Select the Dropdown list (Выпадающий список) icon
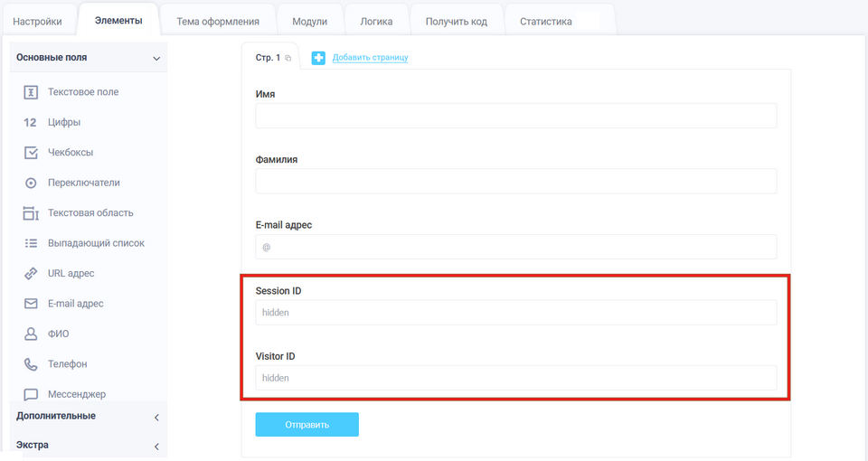 (31, 243)
